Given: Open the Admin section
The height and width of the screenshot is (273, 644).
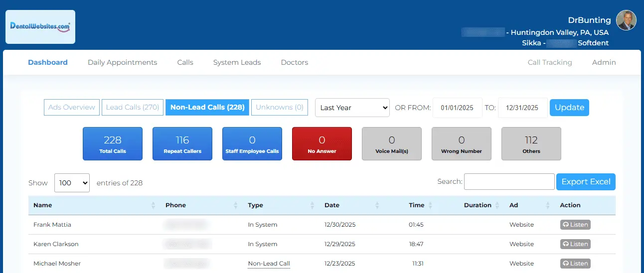Looking at the screenshot, I should click(604, 62).
